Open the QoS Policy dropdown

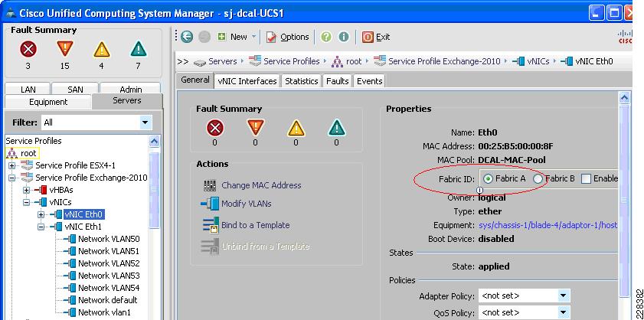564,312
